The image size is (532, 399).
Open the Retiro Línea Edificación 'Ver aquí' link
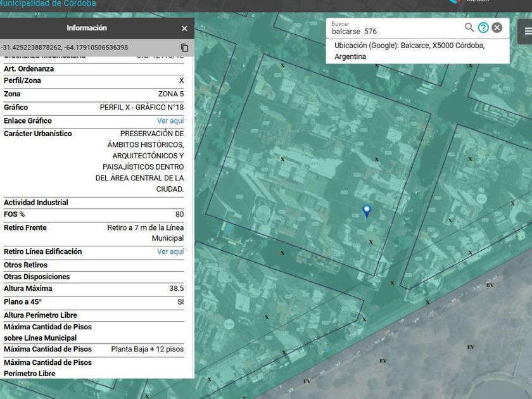[x=170, y=252]
